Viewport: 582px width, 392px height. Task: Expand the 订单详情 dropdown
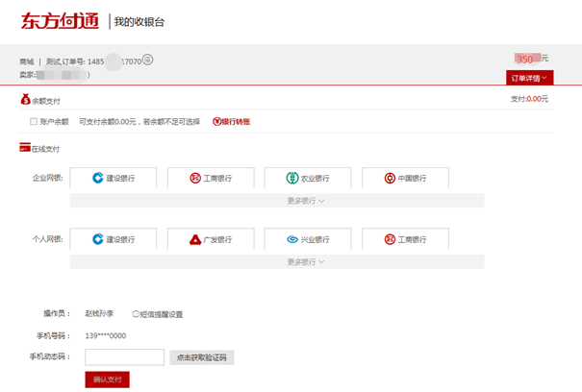530,78
